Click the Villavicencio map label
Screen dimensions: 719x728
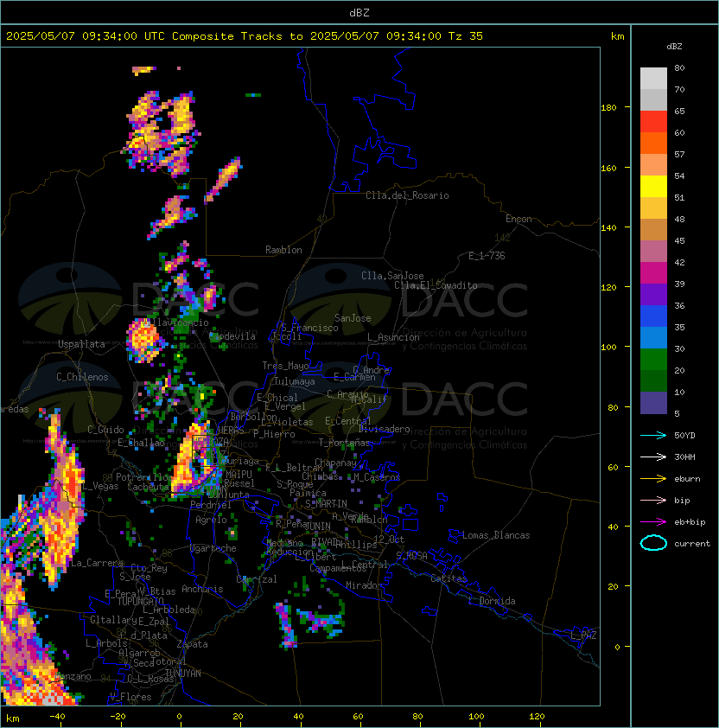point(176,322)
